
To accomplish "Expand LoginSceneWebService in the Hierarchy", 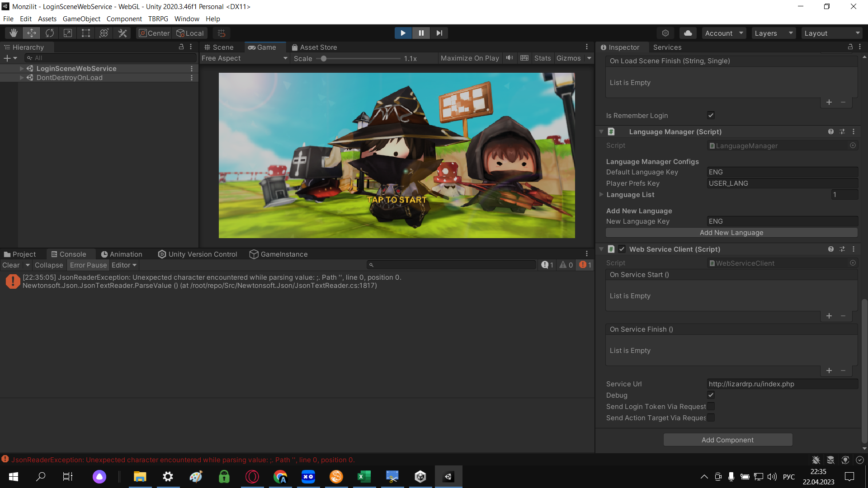I will coord(21,68).
